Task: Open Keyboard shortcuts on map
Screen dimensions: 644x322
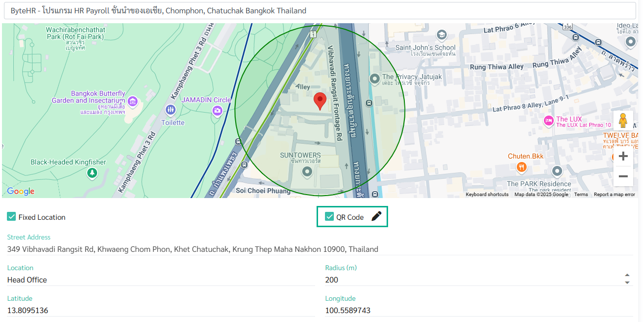Action: point(487,195)
